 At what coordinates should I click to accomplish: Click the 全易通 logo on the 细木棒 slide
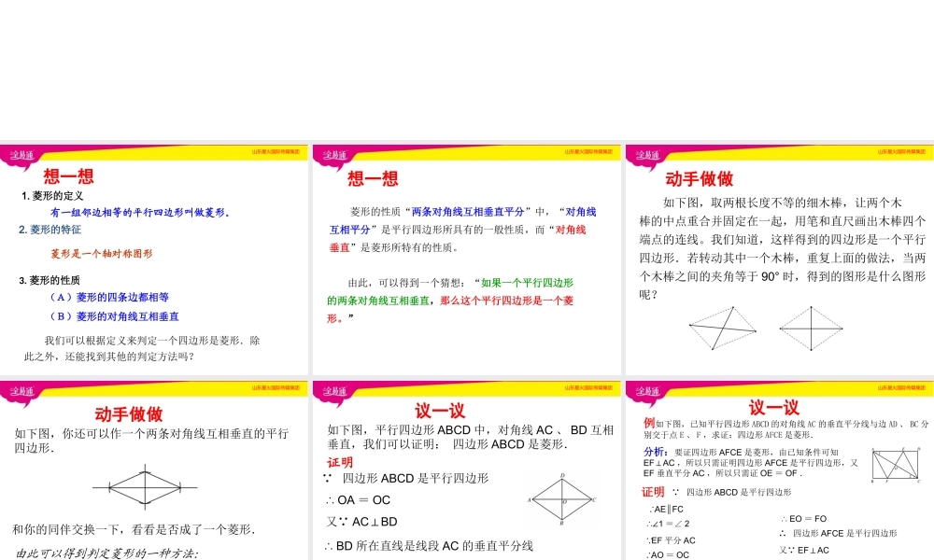(x=646, y=155)
